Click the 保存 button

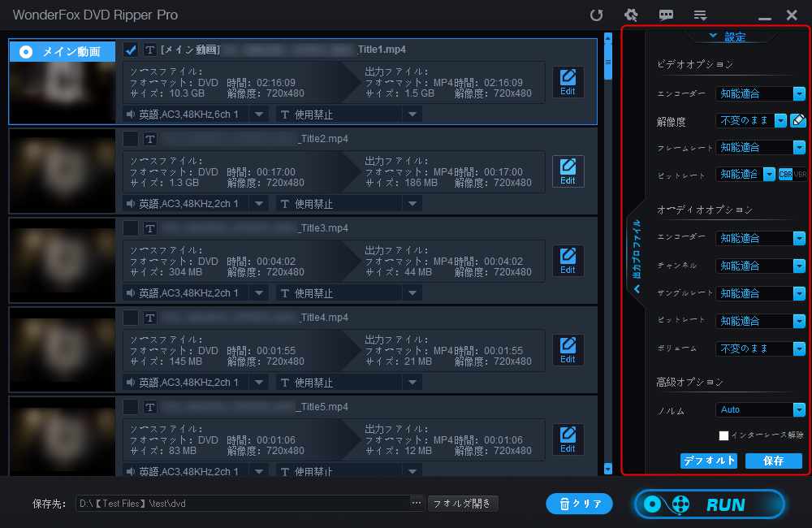point(774,461)
